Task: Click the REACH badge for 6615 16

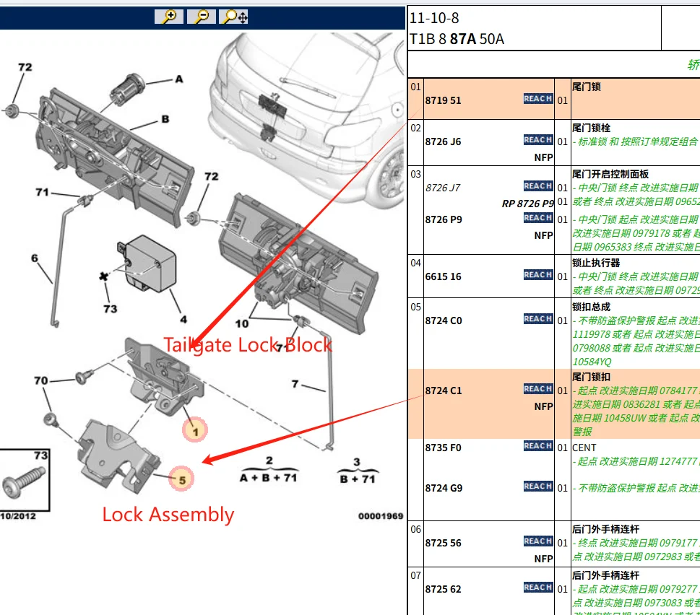Action: coord(538,275)
